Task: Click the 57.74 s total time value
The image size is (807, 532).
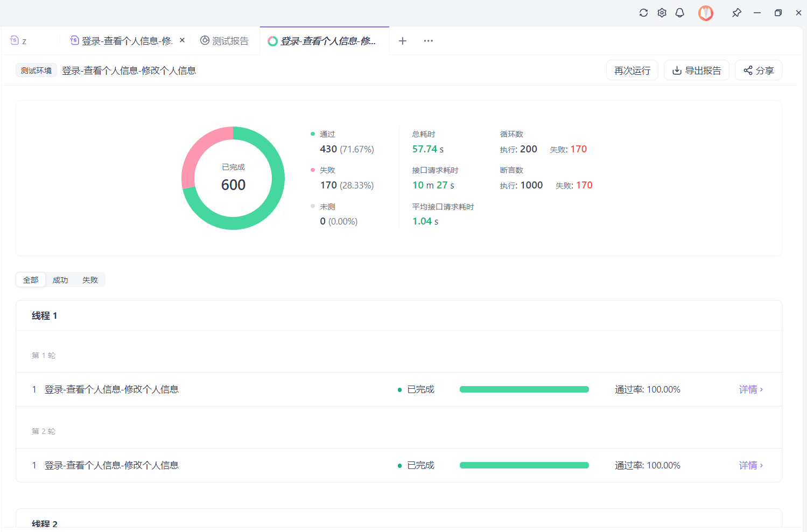Action: point(428,149)
